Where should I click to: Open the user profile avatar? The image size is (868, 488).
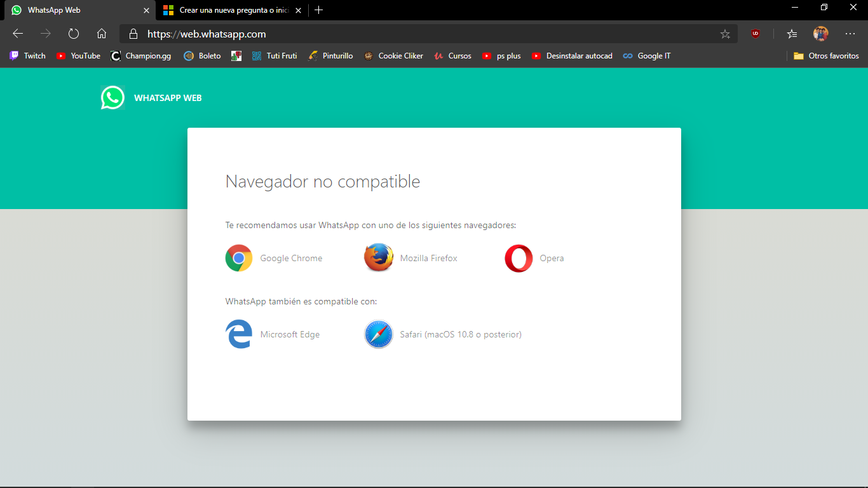pyautogui.click(x=821, y=34)
